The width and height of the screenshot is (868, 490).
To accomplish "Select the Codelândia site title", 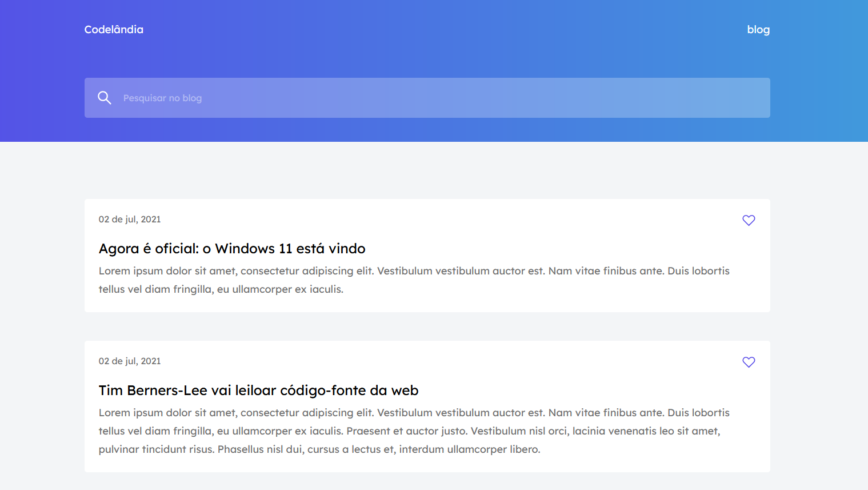I will pyautogui.click(x=113, y=29).
